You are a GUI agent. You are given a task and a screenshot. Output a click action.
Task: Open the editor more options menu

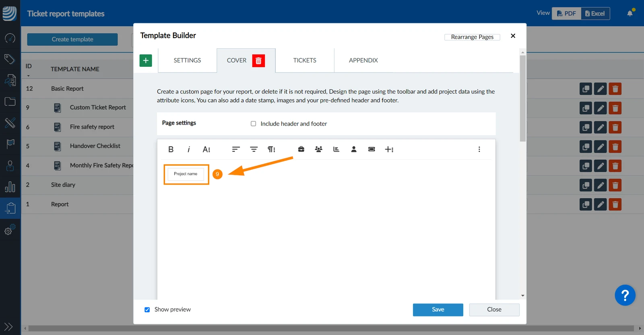[x=479, y=149]
